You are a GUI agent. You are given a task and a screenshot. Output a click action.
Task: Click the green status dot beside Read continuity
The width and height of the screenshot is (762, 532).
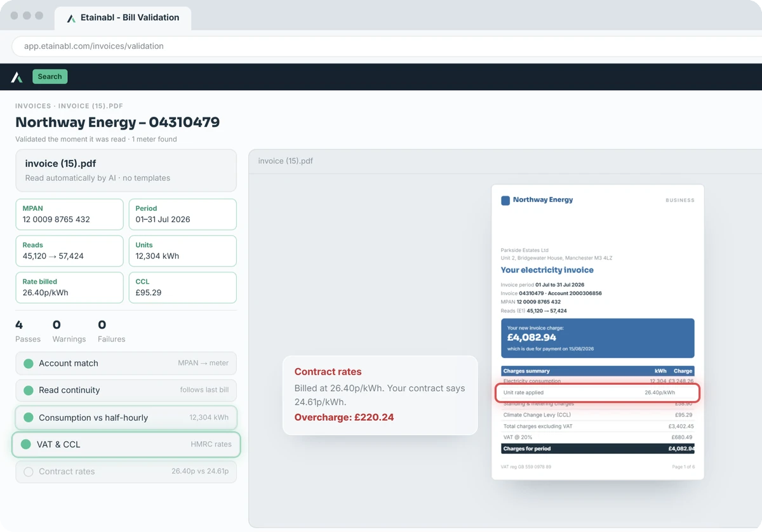click(x=29, y=390)
